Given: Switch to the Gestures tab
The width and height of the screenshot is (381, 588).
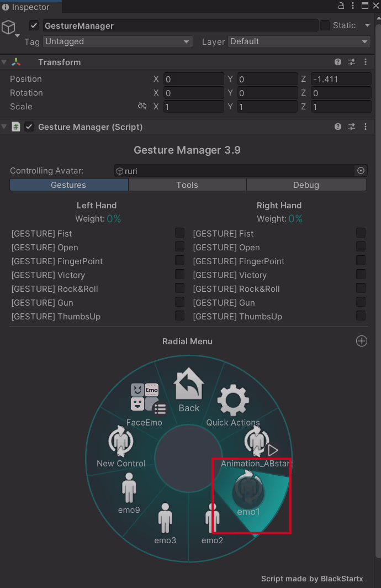Looking at the screenshot, I should point(69,185).
